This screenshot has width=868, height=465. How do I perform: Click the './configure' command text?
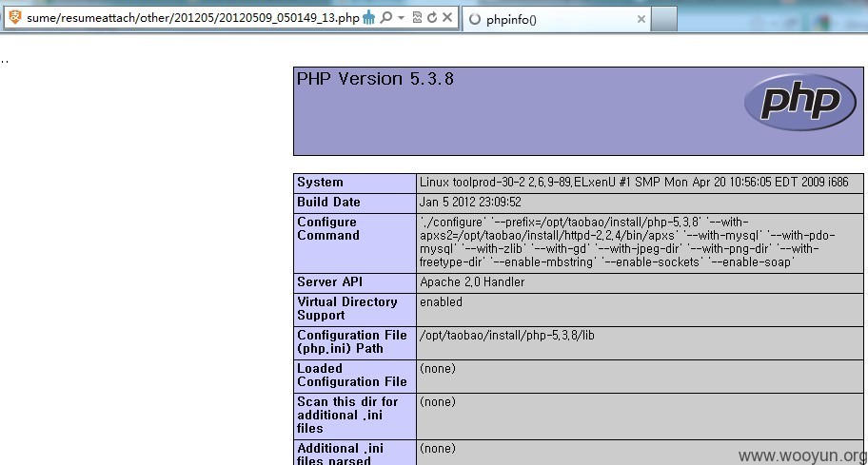(x=628, y=242)
